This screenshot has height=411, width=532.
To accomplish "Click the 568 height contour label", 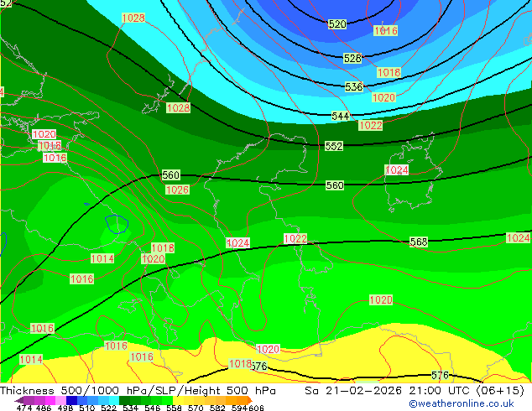I will [419, 242].
